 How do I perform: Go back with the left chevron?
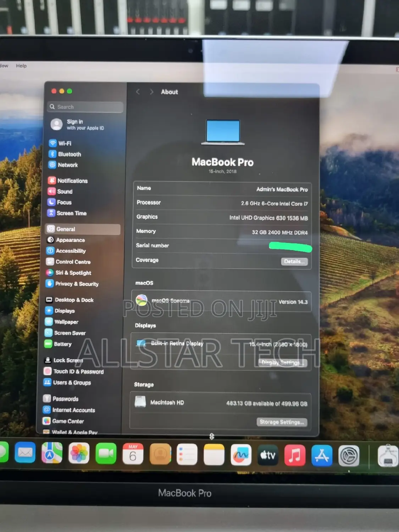click(x=138, y=92)
